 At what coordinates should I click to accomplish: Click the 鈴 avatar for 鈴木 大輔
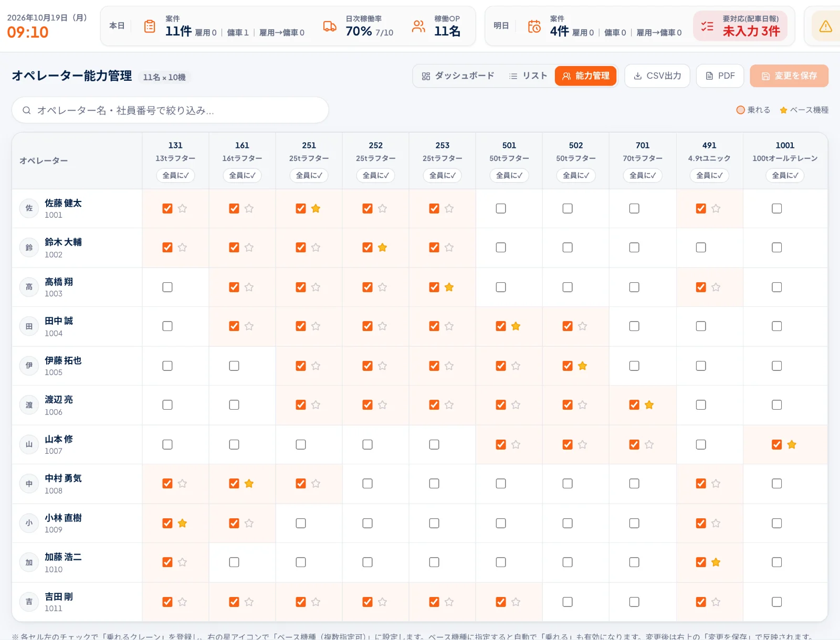click(29, 248)
